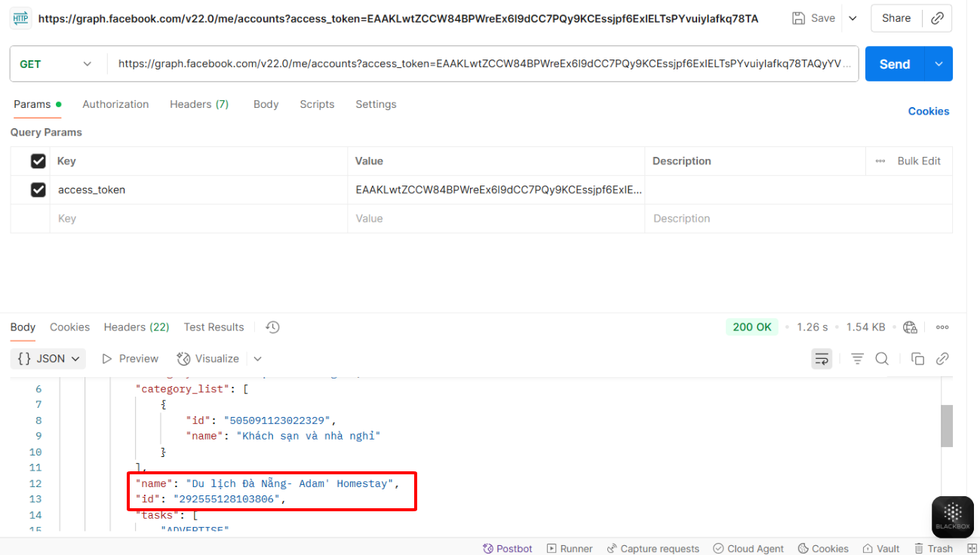
Task: Expand the chevron next to Visualize
Action: click(x=257, y=359)
